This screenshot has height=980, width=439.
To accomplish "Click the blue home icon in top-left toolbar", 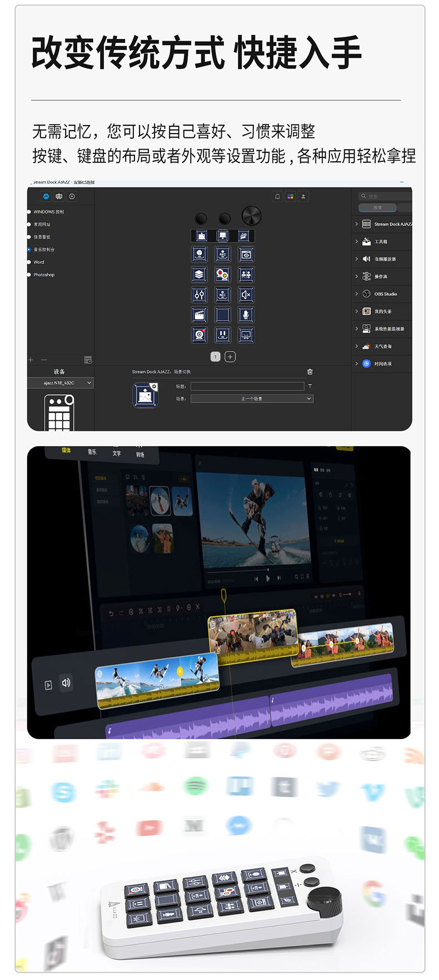I will point(46,196).
